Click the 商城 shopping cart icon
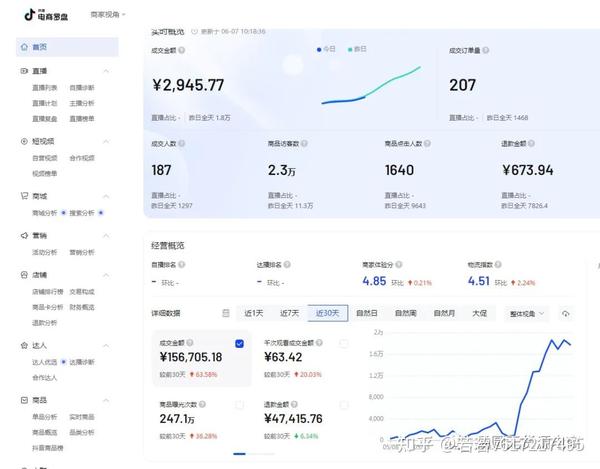This screenshot has width=600, height=469. coord(24,196)
